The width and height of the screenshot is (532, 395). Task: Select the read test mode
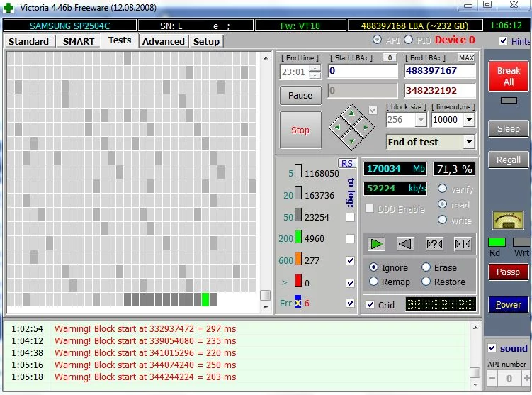click(x=442, y=204)
